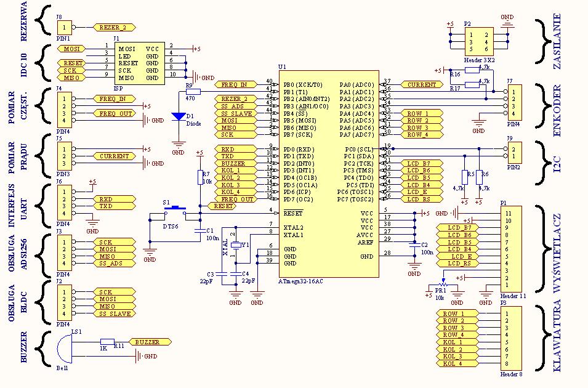Select the KLAWIATURA section label
The image size is (588, 388).
[x=557, y=335]
